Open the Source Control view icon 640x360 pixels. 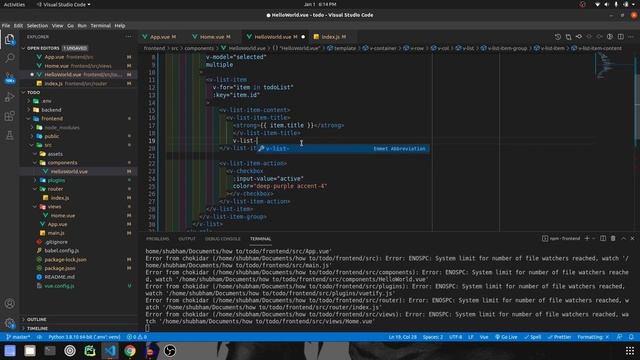[9, 78]
